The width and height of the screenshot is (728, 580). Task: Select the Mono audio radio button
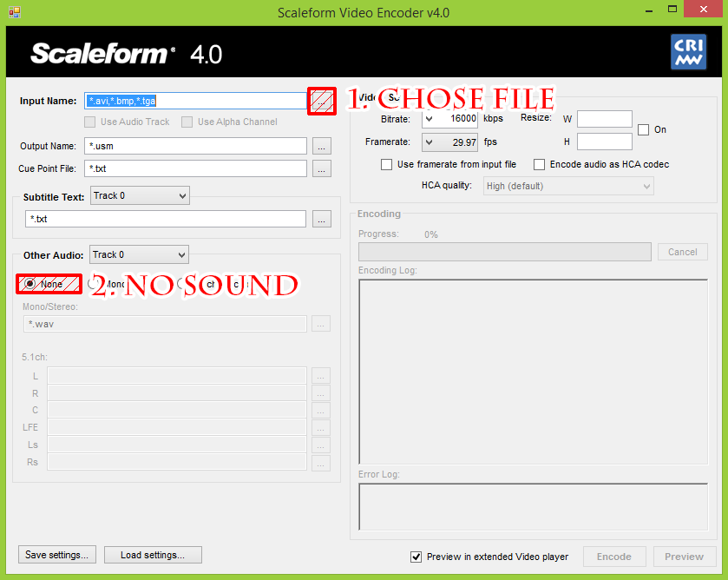tap(94, 284)
